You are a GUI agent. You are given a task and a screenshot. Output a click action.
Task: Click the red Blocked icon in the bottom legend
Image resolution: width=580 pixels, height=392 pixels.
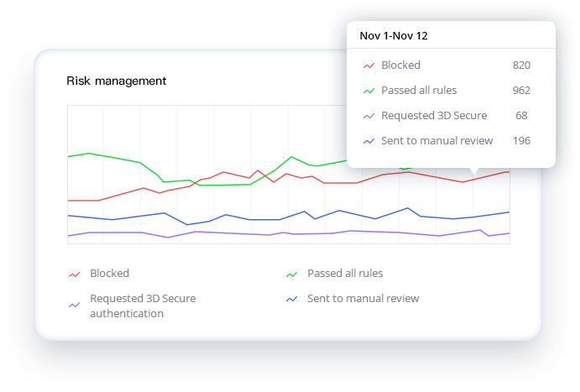[x=74, y=274]
